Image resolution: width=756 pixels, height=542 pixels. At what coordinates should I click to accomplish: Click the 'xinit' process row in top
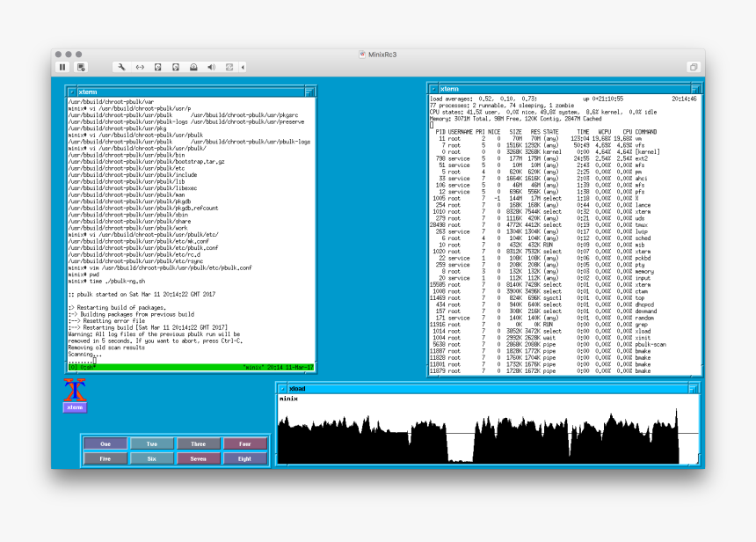click(x=541, y=338)
